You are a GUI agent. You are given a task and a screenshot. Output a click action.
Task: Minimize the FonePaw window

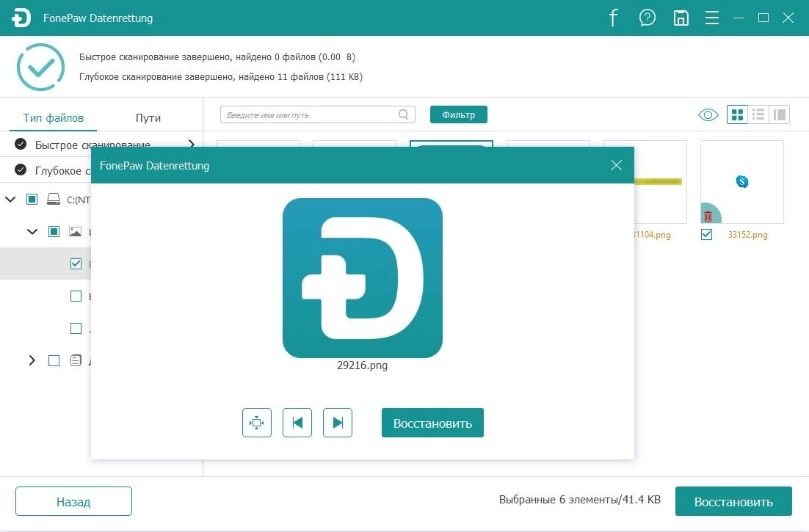tap(739, 18)
